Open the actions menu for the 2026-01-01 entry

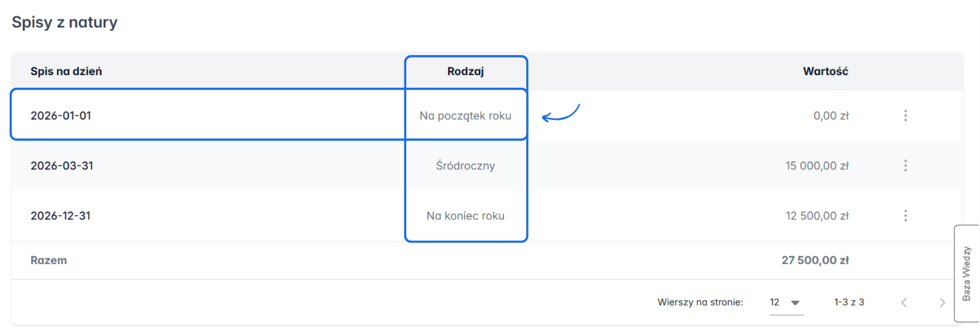pyautogui.click(x=905, y=115)
